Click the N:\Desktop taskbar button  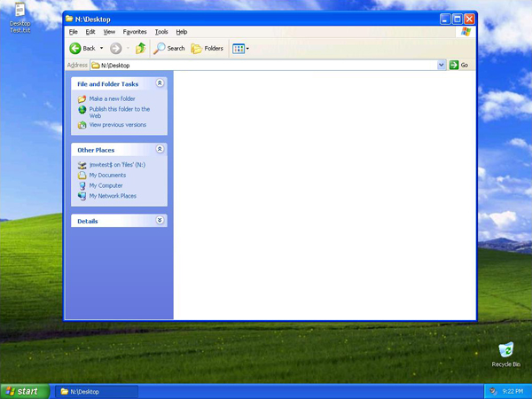(x=97, y=392)
